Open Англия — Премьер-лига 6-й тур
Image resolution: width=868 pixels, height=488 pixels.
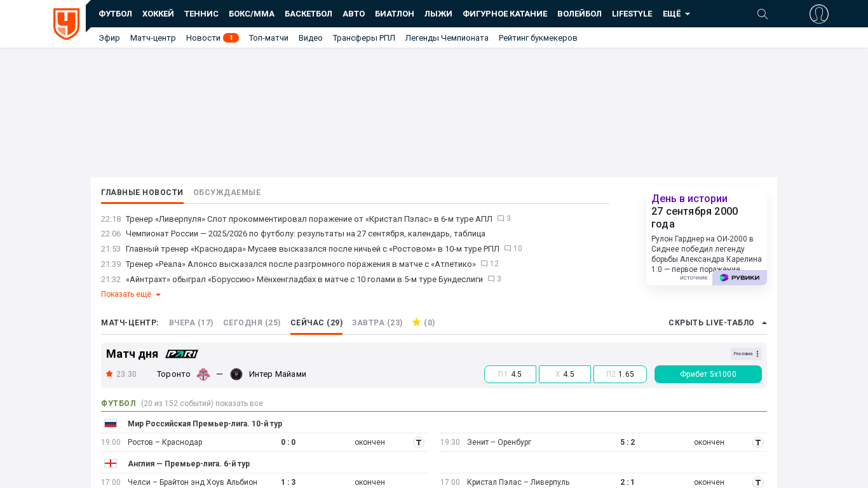point(189,464)
